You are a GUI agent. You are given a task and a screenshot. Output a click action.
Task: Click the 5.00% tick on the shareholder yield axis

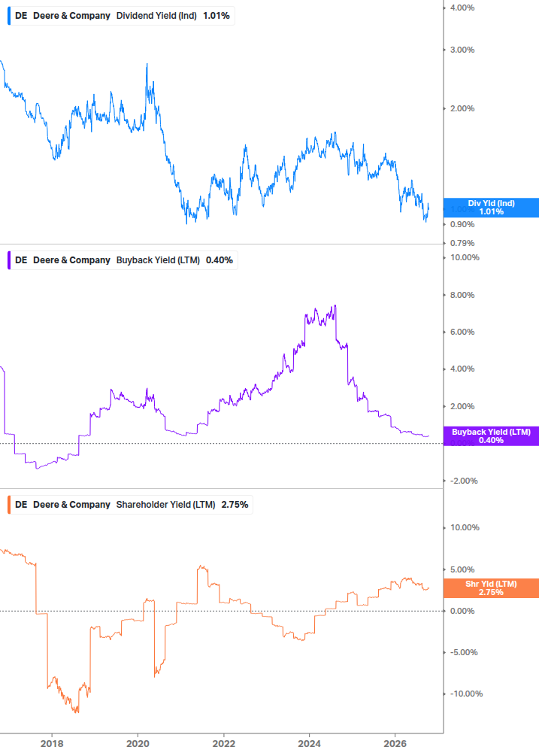tap(462, 570)
